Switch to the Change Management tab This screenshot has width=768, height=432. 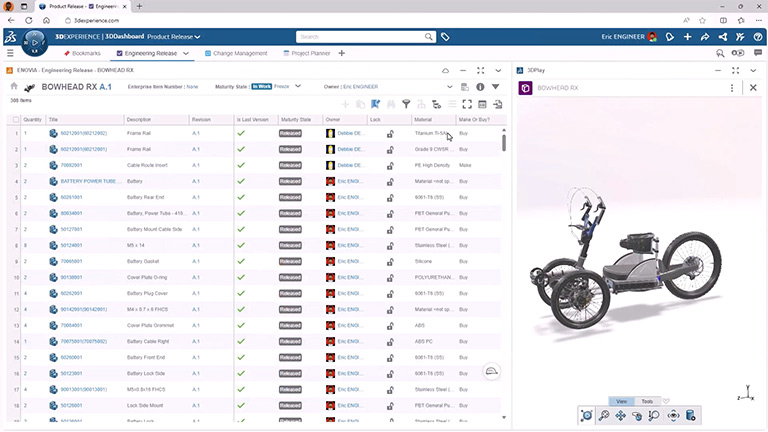(236, 53)
